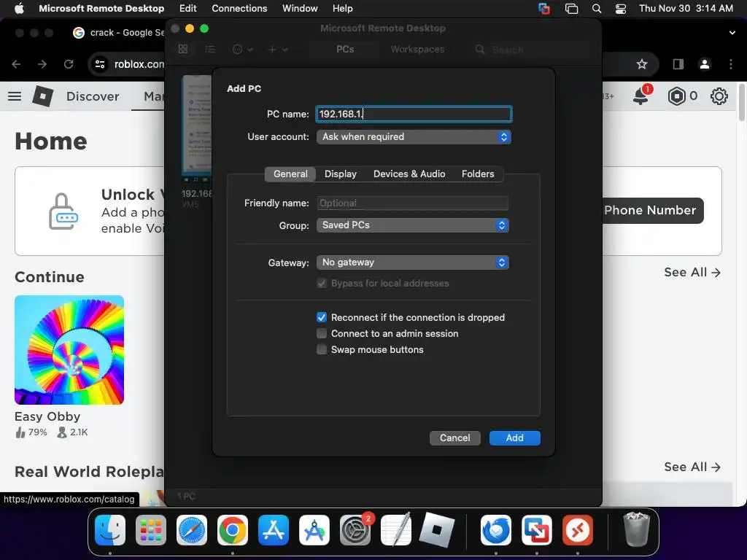Open the User account dropdown
This screenshot has width=747, height=560.
[x=414, y=136]
